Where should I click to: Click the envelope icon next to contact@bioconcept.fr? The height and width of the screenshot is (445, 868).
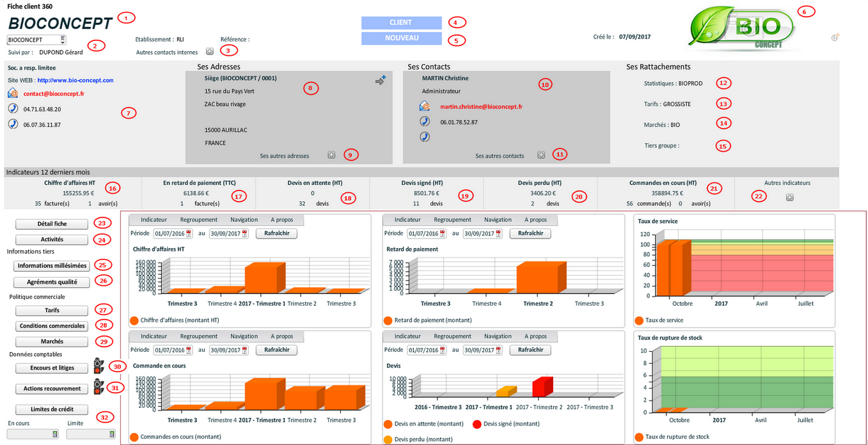[13, 93]
